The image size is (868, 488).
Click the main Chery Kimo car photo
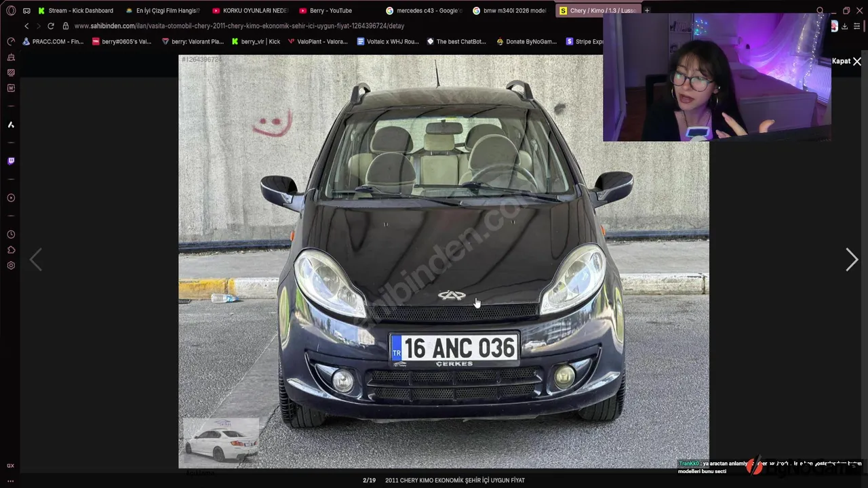click(x=443, y=262)
